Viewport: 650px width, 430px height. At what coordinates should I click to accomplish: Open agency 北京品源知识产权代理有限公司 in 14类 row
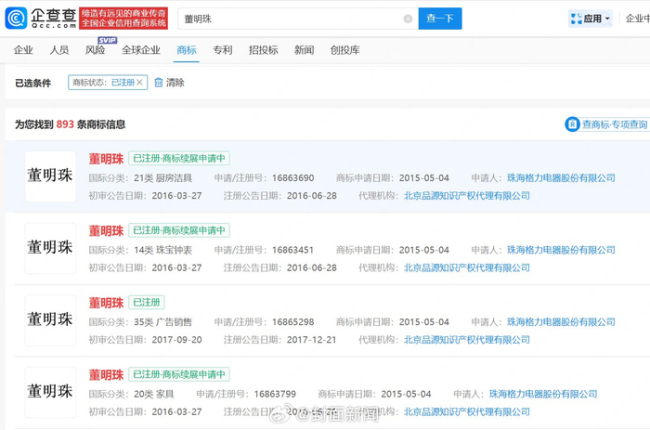(467, 268)
